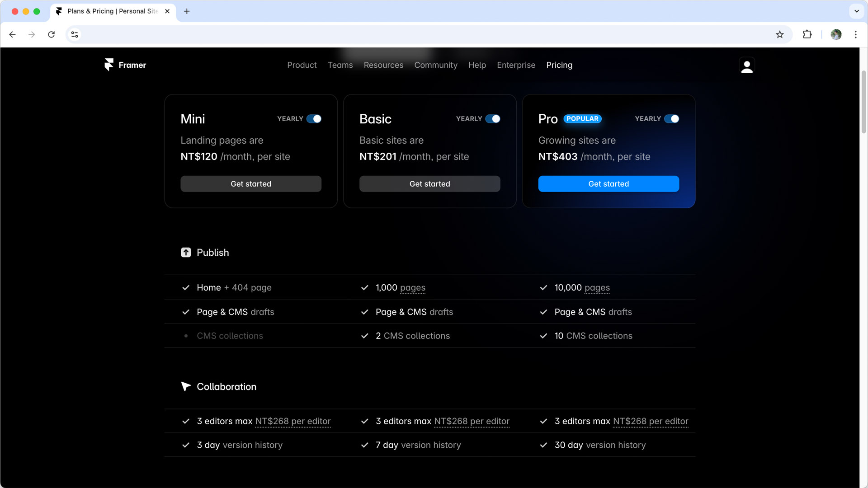Screen dimensions: 868x488
Task: Click Get started on Pro plan
Action: tap(609, 184)
